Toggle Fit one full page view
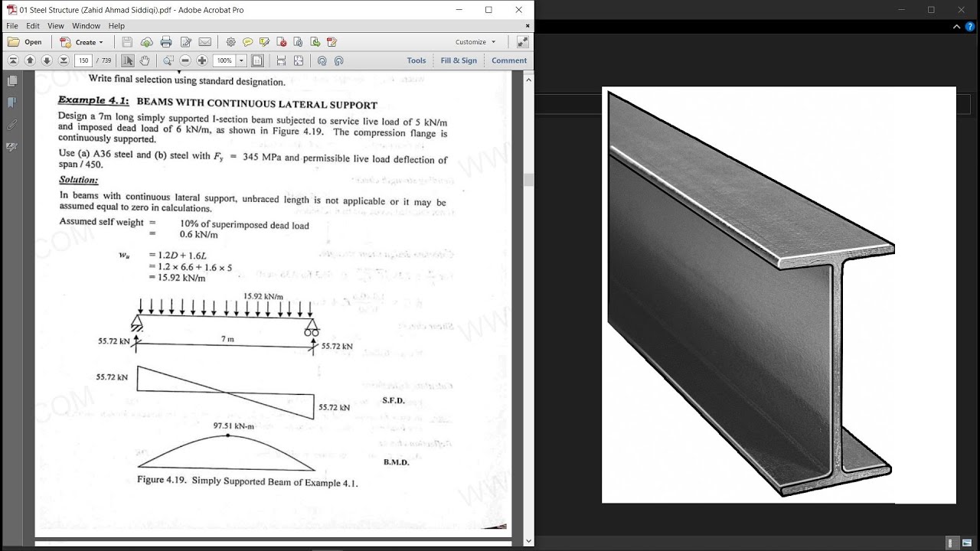The height and width of the screenshot is (551, 980). pyautogui.click(x=257, y=60)
